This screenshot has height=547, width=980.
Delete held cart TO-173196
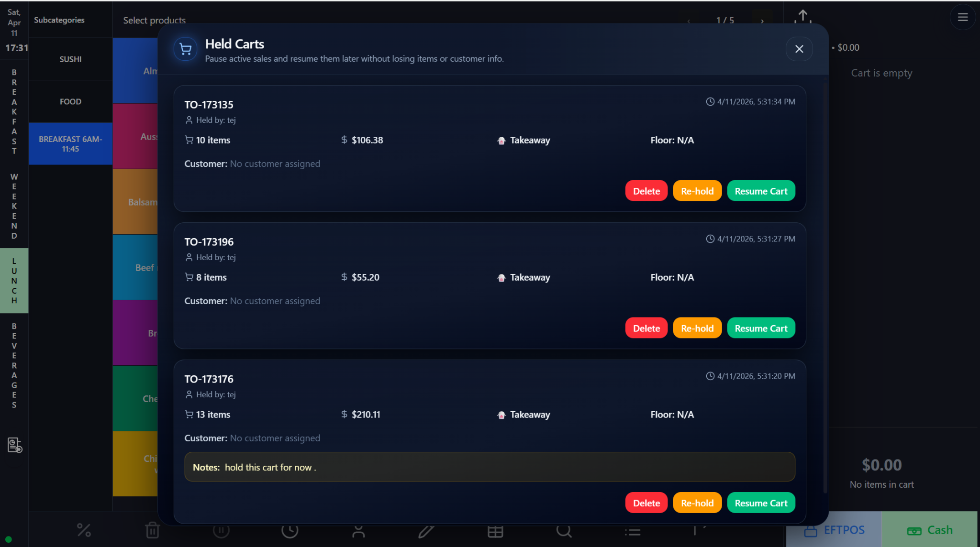pos(646,328)
